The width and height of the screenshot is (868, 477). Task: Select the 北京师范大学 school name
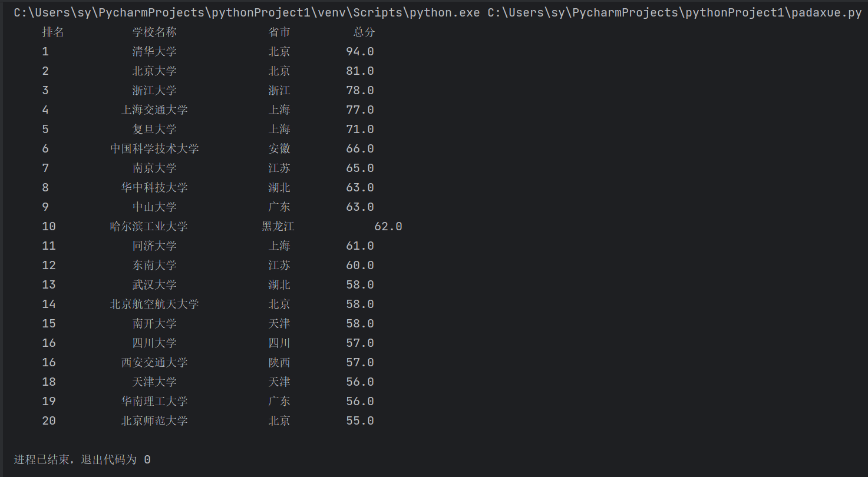click(154, 421)
